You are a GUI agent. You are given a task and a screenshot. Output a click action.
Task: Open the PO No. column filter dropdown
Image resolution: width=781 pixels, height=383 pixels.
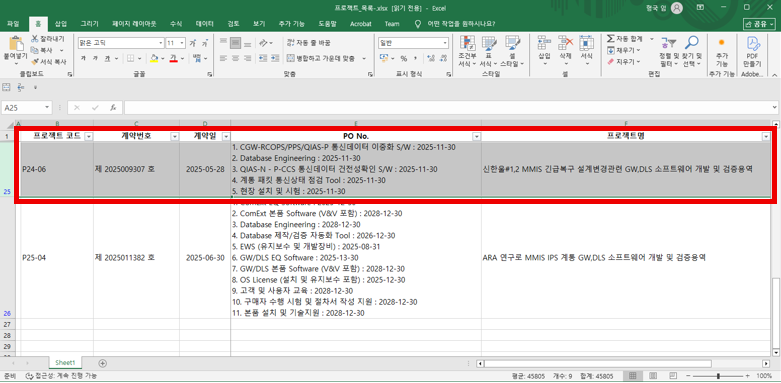pos(477,136)
